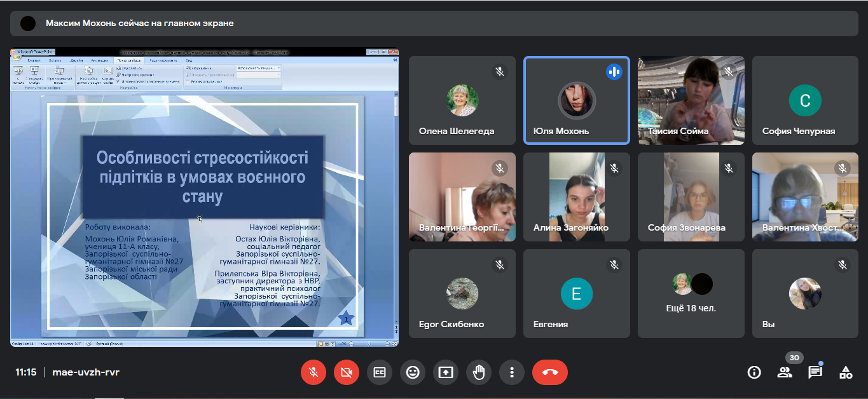Click the Евгения participant tile

576,294
